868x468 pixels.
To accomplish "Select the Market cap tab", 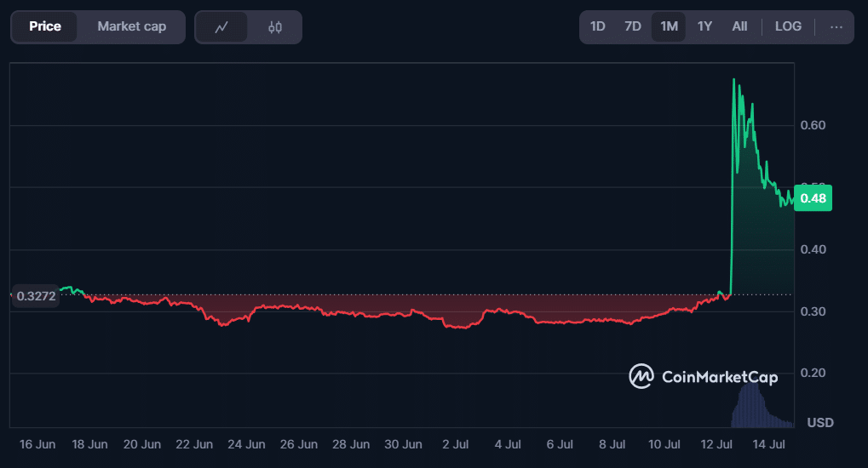I will (x=132, y=26).
